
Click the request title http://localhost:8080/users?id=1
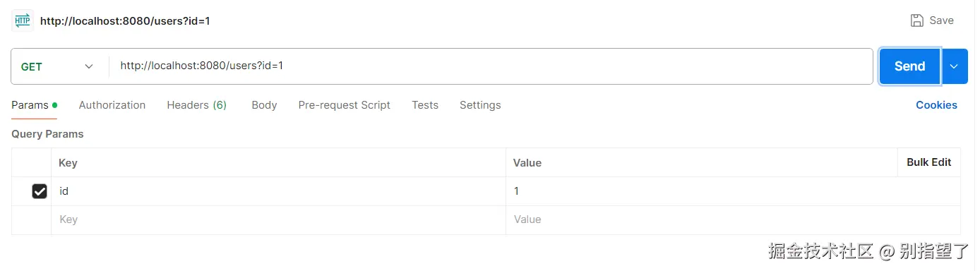[125, 21]
